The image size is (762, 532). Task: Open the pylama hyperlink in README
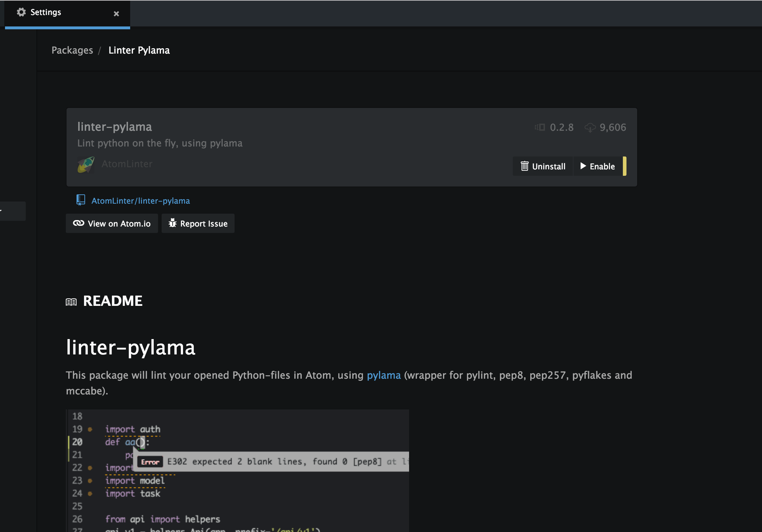pyautogui.click(x=384, y=375)
